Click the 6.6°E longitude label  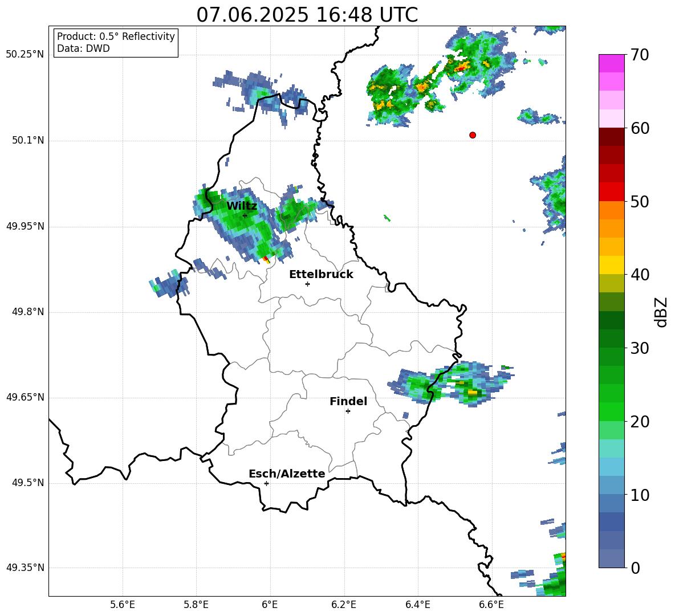click(x=491, y=605)
